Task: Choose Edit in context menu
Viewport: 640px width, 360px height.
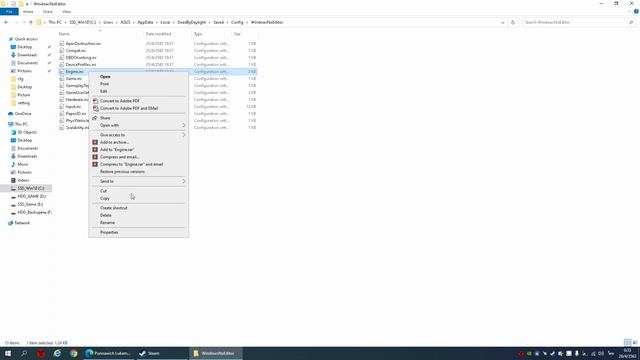Action: click(104, 91)
